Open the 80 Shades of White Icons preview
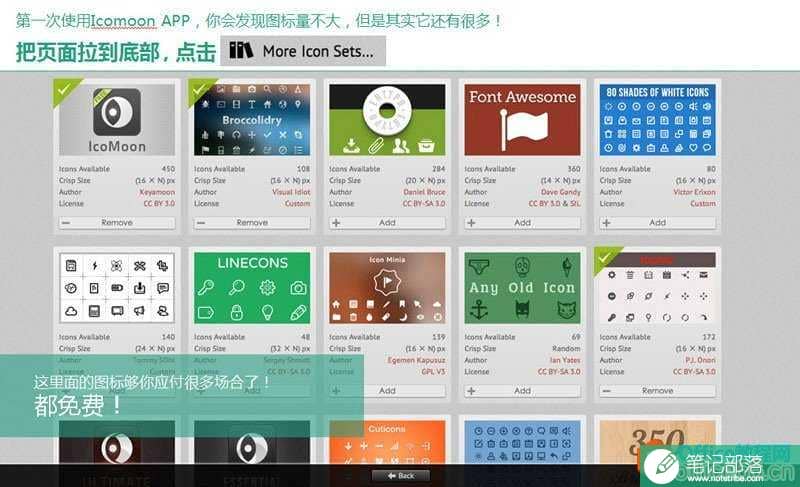 [x=658, y=120]
